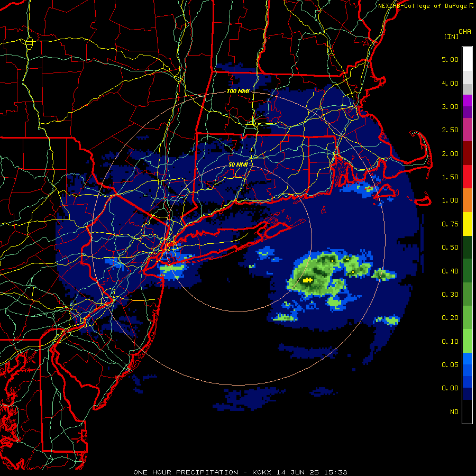476x476 pixels.
Task: Pick the dark red legend swatch
Action: click(467, 153)
